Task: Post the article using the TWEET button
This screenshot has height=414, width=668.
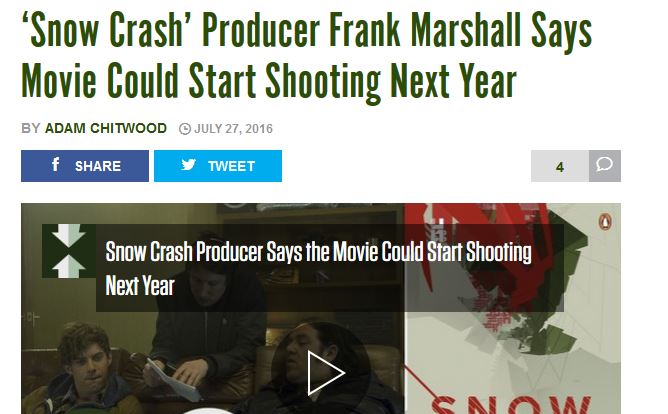Action: pos(218,166)
